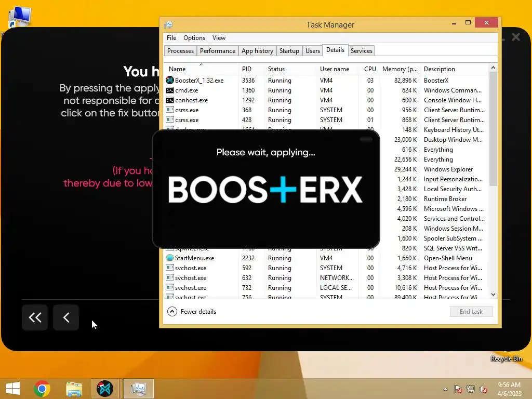Sort by the Description column header

click(x=455, y=69)
